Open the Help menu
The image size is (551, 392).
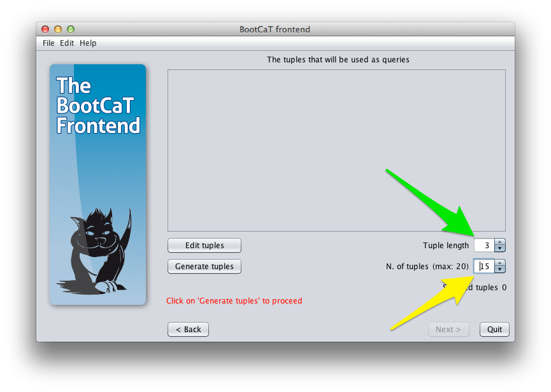(88, 43)
